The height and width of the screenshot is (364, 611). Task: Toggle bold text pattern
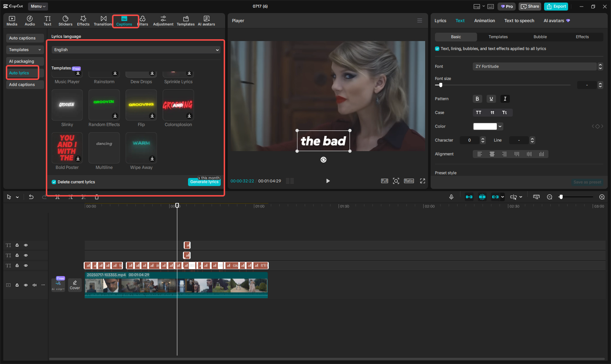[x=478, y=99]
